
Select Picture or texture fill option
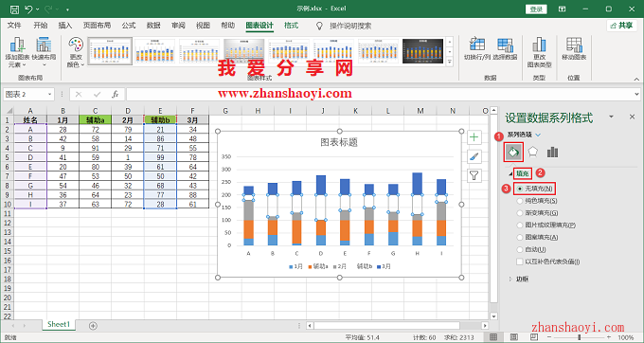pyautogui.click(x=520, y=226)
